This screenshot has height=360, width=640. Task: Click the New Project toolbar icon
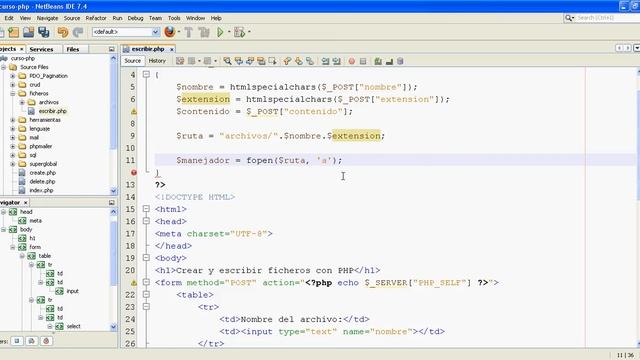coord(13,32)
